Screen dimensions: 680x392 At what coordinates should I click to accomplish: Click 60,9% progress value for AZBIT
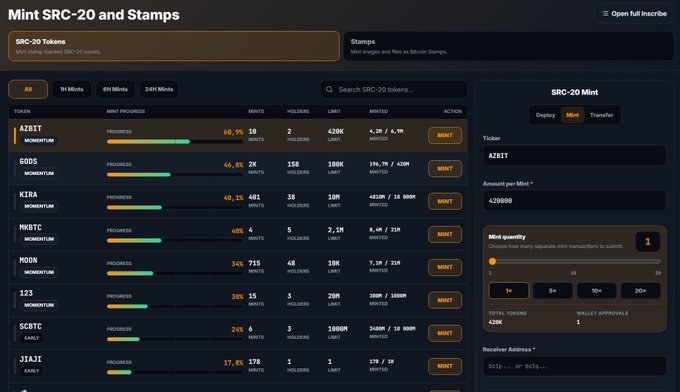233,132
